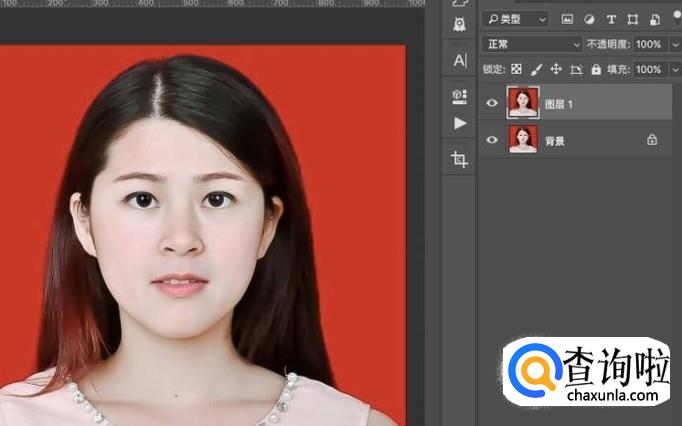Click the prevent artboard auto-nesting lock icon
The width and height of the screenshot is (682, 426).
click(x=576, y=70)
